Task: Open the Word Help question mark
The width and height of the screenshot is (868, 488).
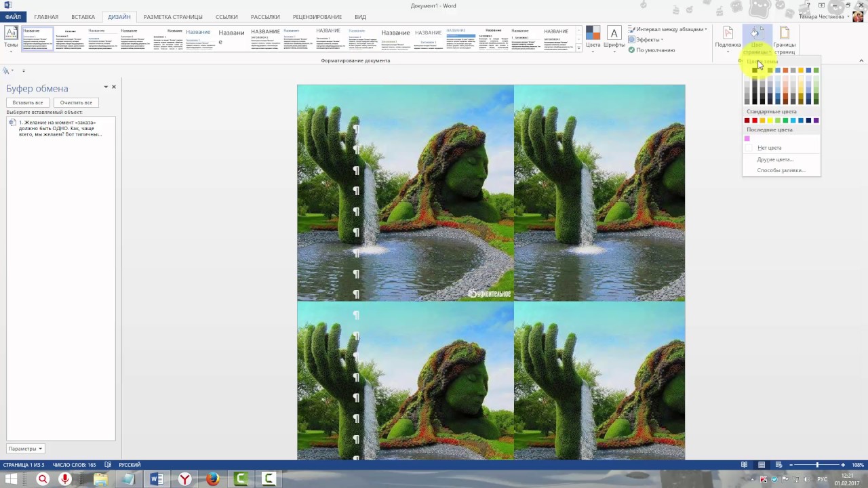Action: (808, 5)
